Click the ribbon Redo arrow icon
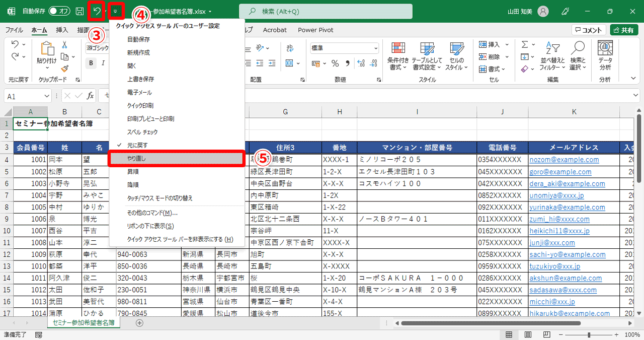The width and height of the screenshot is (644, 340). click(x=15, y=56)
